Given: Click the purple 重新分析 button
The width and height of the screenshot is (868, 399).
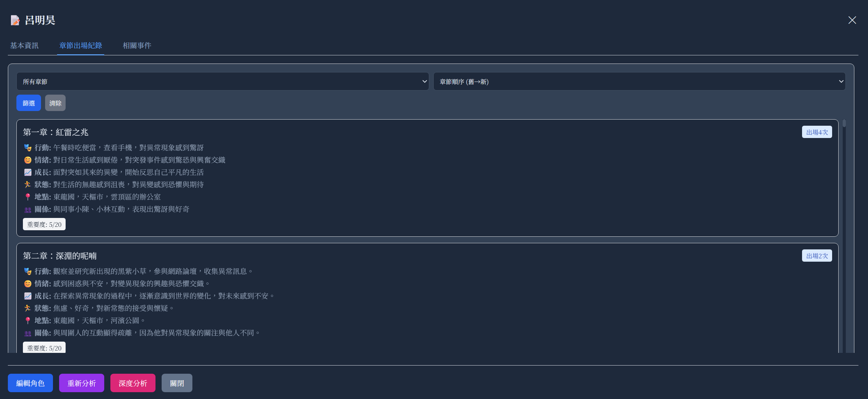Looking at the screenshot, I should 82,383.
